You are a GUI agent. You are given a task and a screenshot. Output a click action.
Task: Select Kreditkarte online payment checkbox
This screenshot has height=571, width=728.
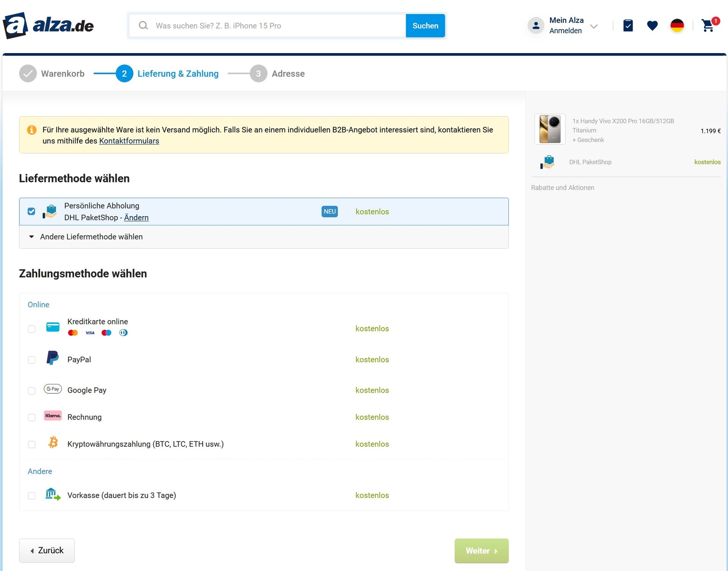coord(32,329)
